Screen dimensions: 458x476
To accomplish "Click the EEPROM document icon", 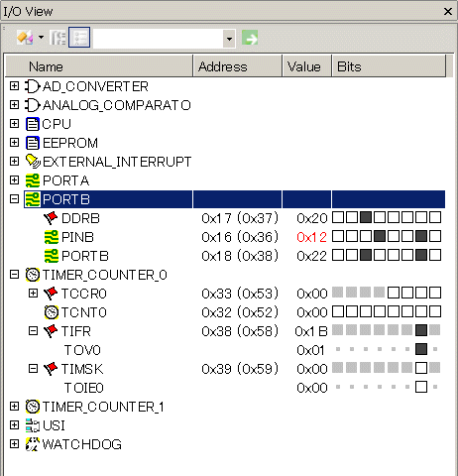I will click(33, 143).
